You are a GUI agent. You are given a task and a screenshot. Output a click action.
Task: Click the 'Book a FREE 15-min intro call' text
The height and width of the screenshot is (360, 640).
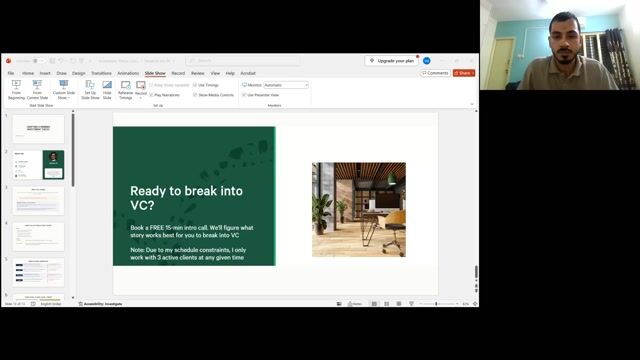point(192,231)
